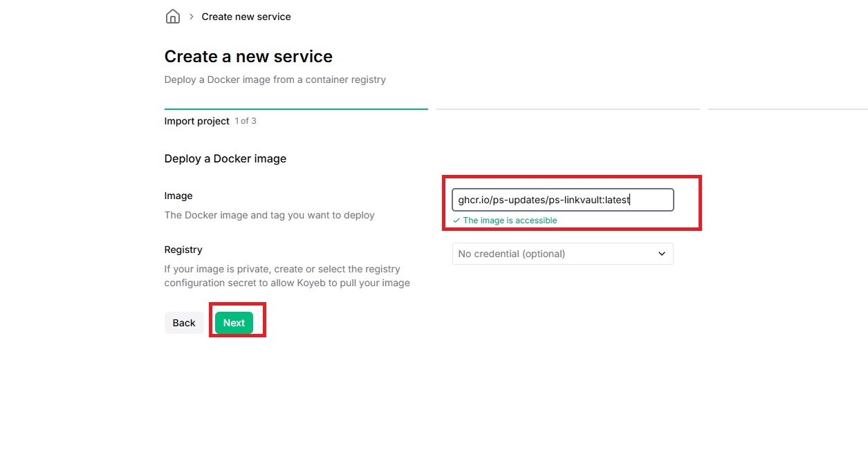Open the Registry credential dropdown

pyautogui.click(x=563, y=254)
